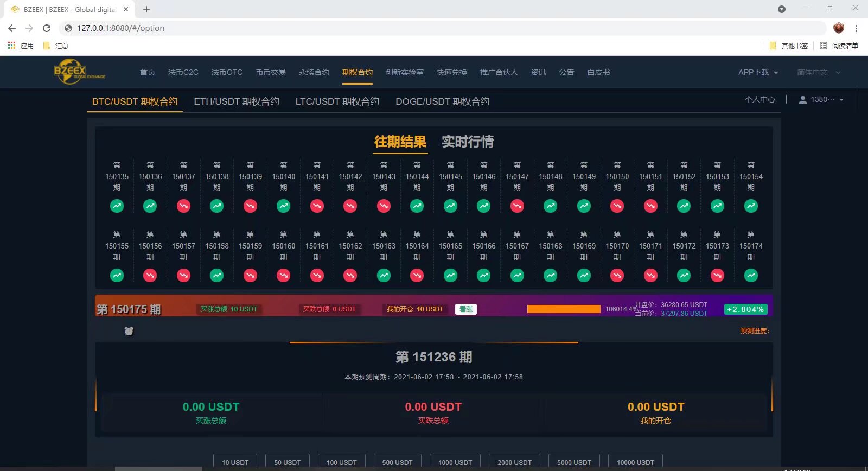Open the browser three-dot menu

click(x=856, y=28)
